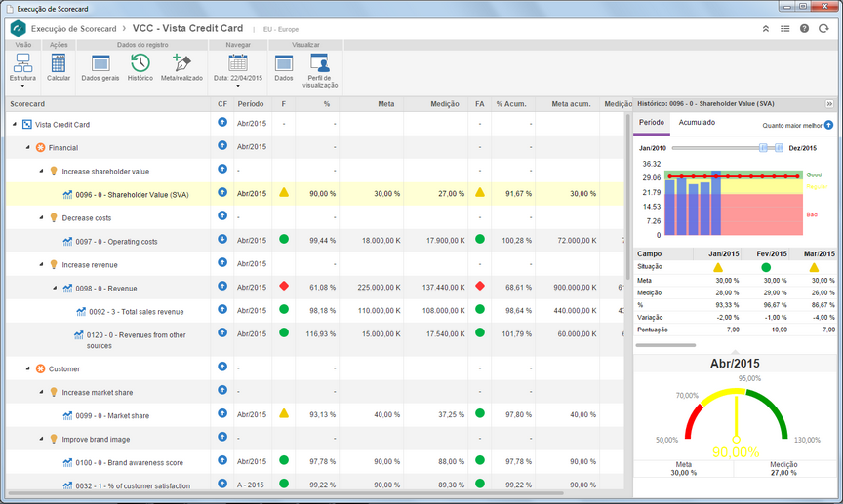843x504 pixels.
Task: Collapse Increase market share node
Action: point(41,392)
